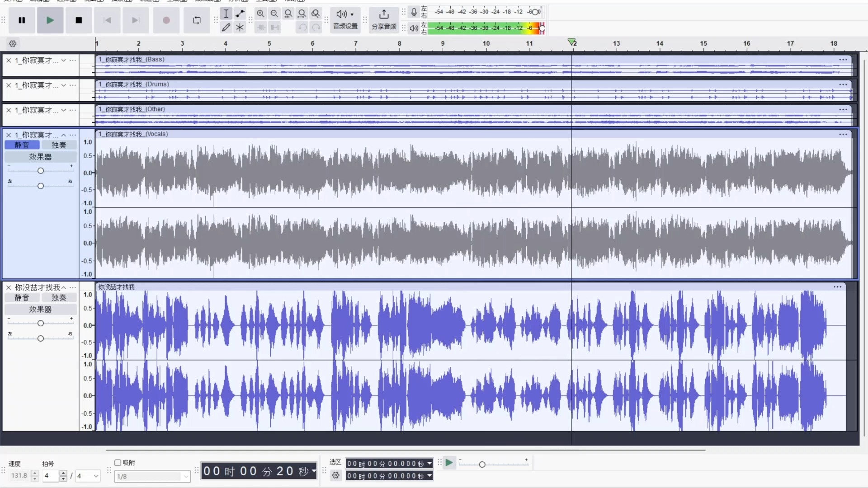Open the Drums track's three-dot menu
Screen dimensions: 868x488
pos(73,85)
